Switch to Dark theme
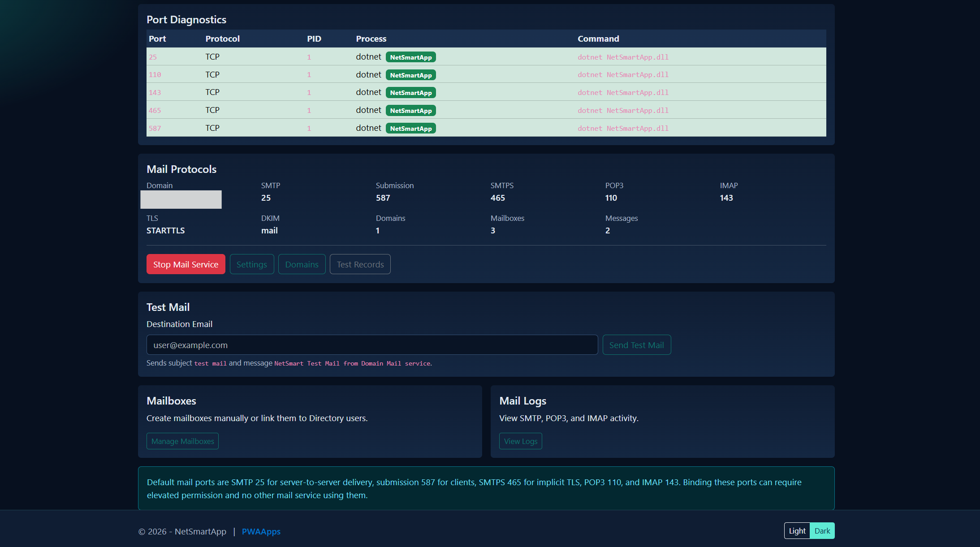 tap(822, 531)
